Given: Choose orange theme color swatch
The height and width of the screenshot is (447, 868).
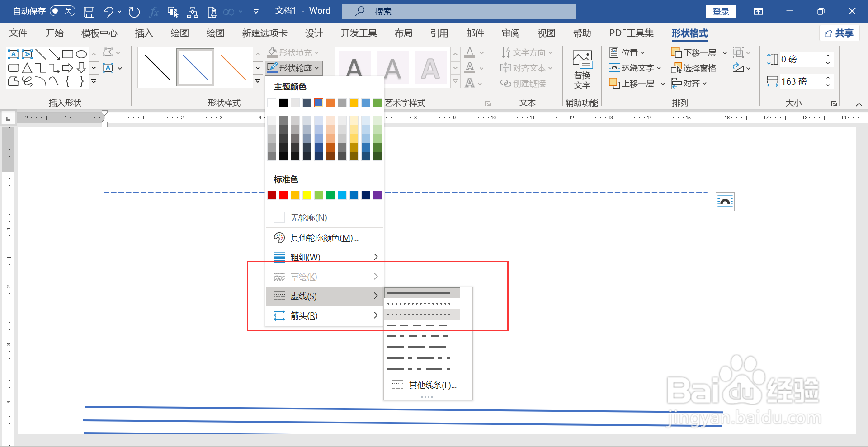Looking at the screenshot, I should 330,103.
